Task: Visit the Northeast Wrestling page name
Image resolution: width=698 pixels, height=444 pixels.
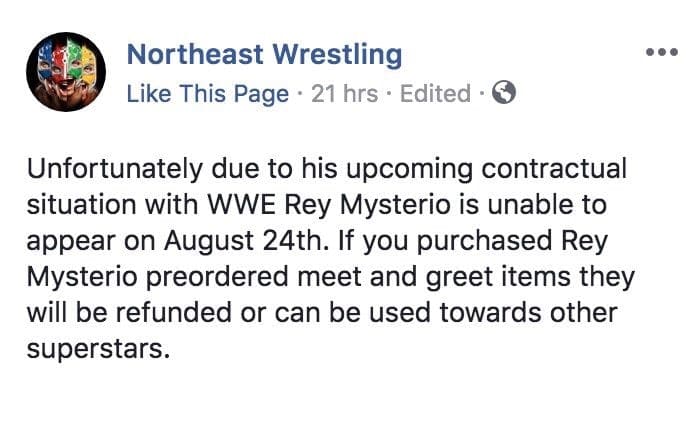Action: click(x=265, y=55)
